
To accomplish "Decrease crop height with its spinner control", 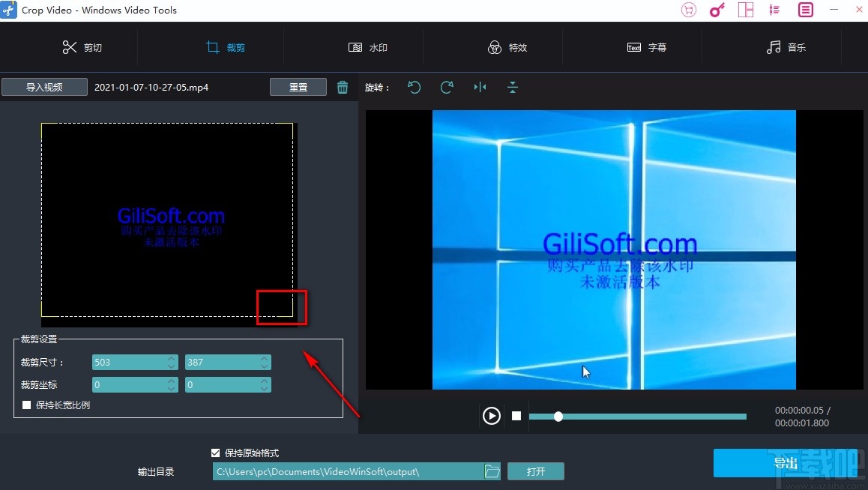I will (x=264, y=366).
